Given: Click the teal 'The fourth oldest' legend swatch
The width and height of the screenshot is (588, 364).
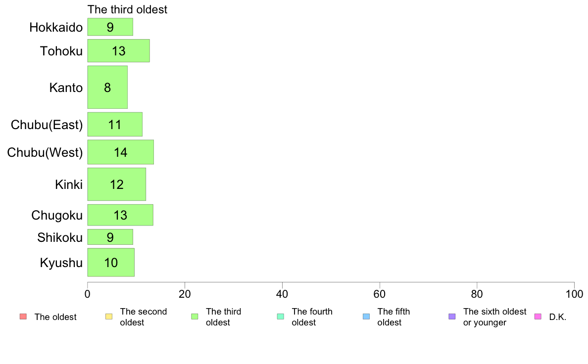Looking at the screenshot, I should (x=281, y=317).
